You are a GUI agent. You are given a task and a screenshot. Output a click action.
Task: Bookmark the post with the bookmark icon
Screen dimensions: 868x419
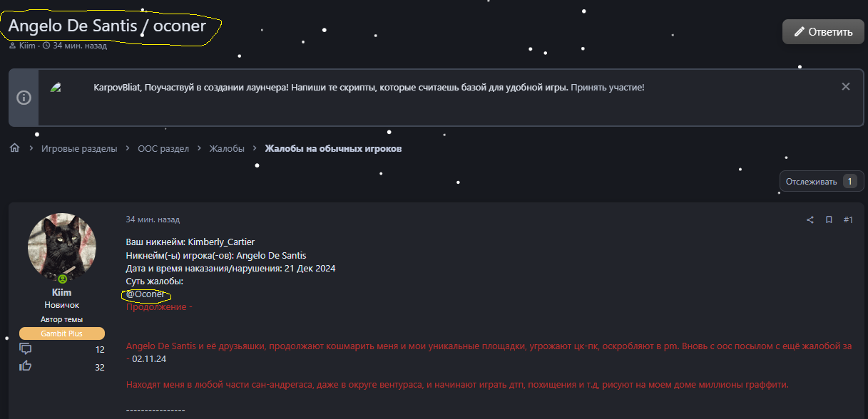[829, 220]
